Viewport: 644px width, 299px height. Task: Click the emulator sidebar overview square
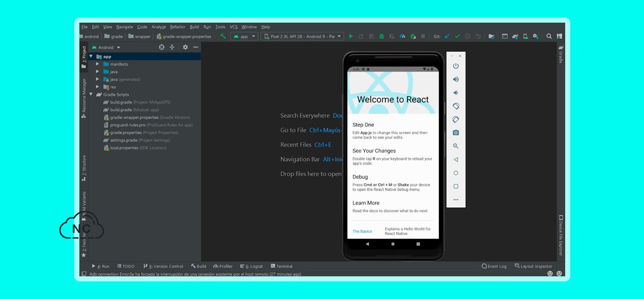point(455,187)
